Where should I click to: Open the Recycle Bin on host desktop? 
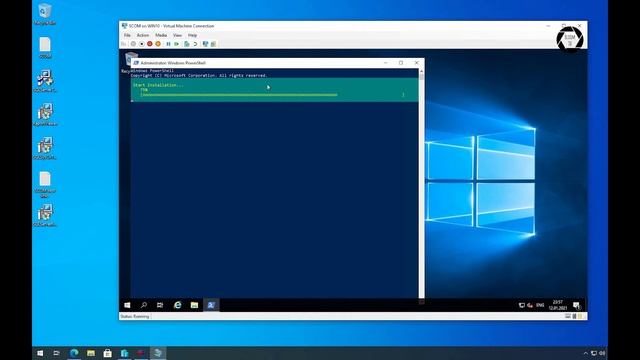[45, 14]
